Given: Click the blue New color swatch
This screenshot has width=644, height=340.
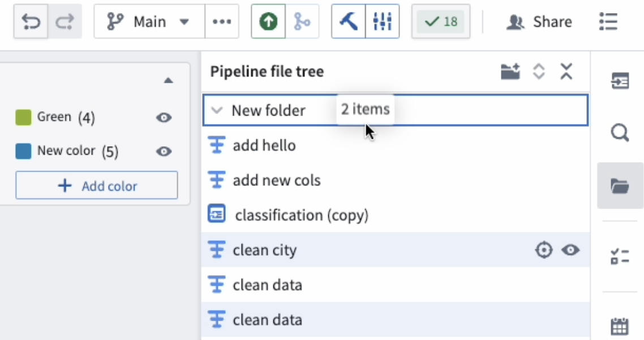Looking at the screenshot, I should pyautogui.click(x=23, y=151).
